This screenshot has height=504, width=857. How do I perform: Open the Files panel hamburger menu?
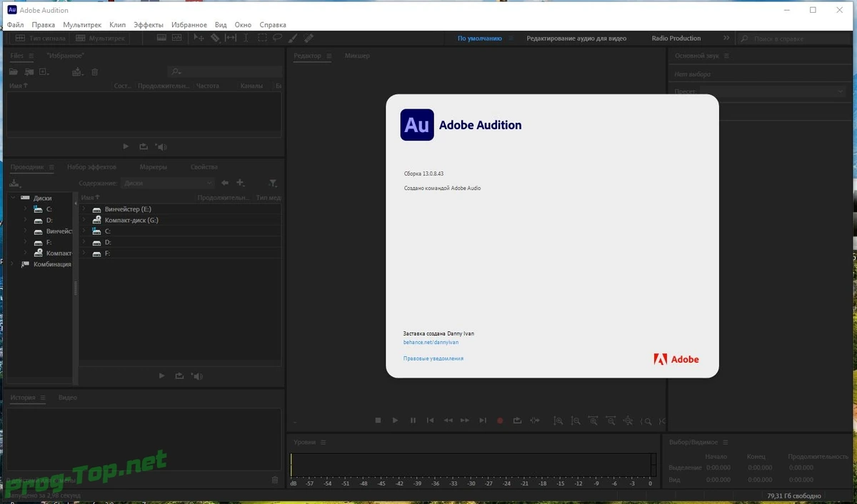31,56
